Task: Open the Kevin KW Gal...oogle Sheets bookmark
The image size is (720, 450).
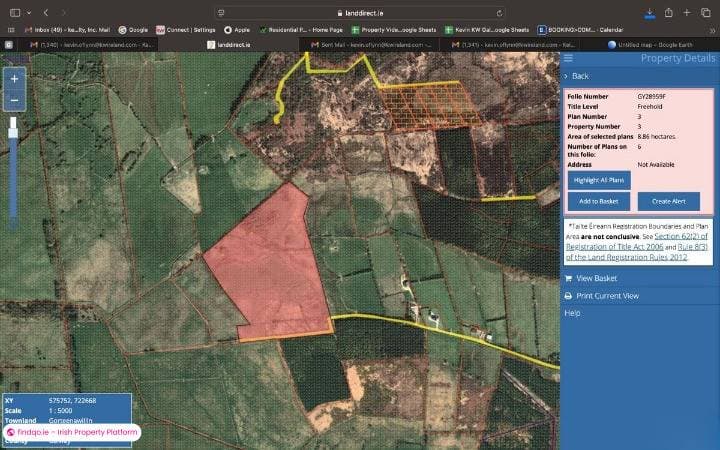Action: pyautogui.click(x=487, y=30)
